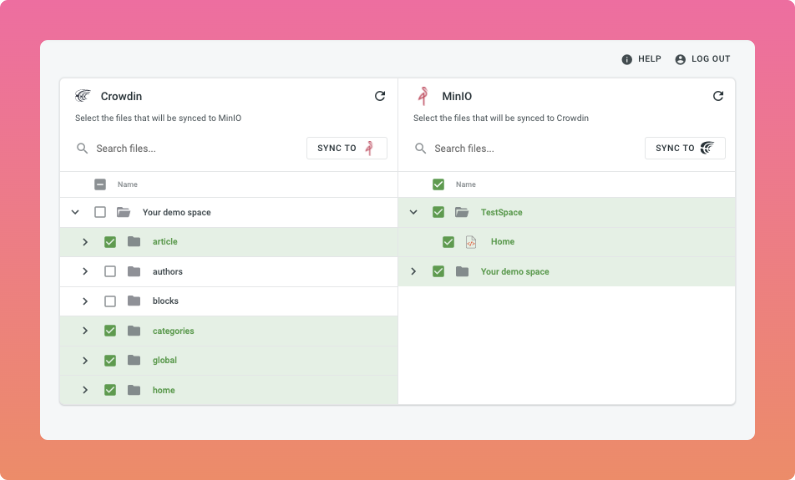
Task: Uncheck the home folder checkbox
Action: [110, 390]
